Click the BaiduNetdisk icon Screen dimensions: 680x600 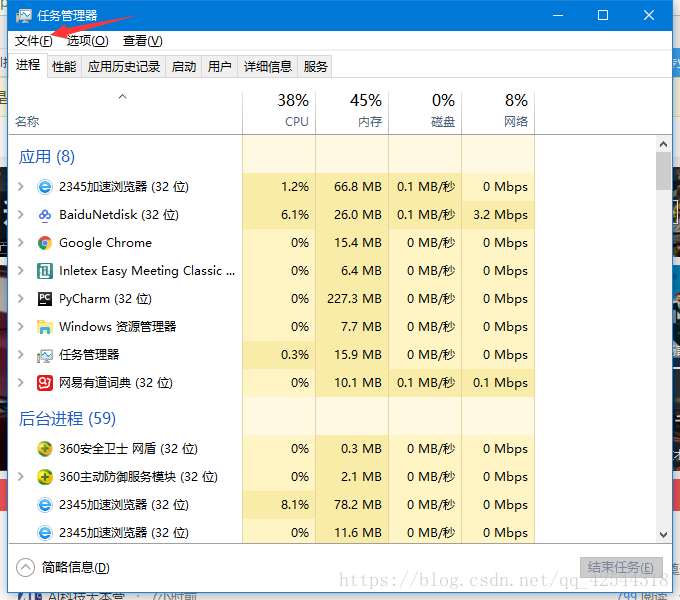tap(45, 215)
